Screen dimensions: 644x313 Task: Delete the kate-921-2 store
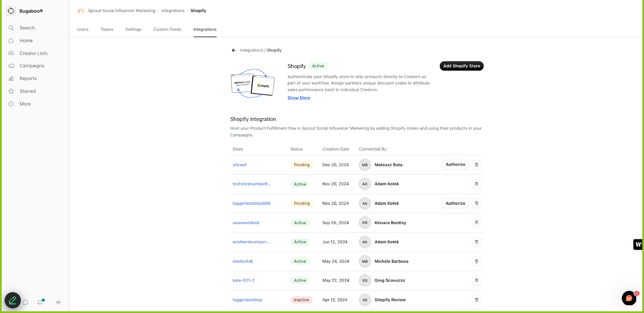click(477, 281)
